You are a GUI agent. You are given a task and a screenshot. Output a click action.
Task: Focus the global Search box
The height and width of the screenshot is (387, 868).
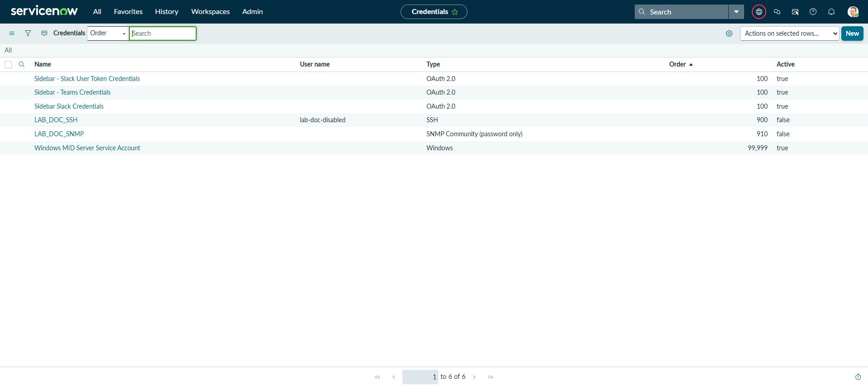pos(682,12)
